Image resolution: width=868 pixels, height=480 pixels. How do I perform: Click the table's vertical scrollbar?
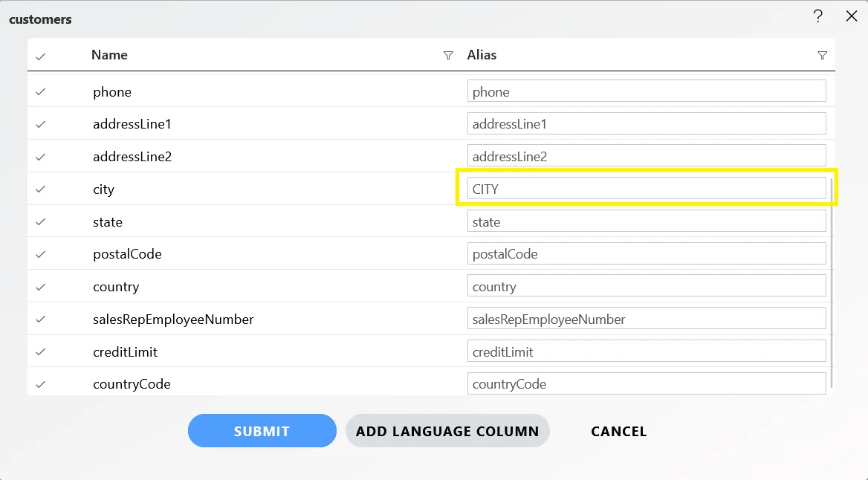[832, 282]
